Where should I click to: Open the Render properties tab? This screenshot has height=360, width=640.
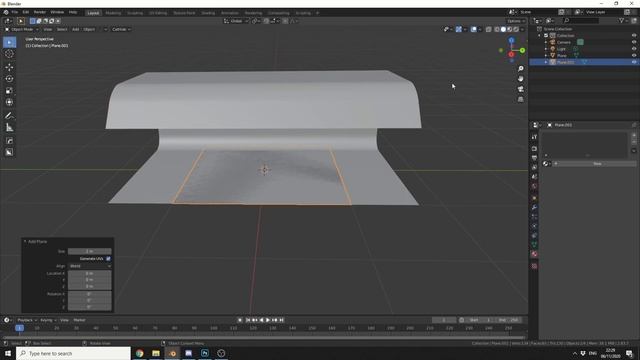point(534,149)
